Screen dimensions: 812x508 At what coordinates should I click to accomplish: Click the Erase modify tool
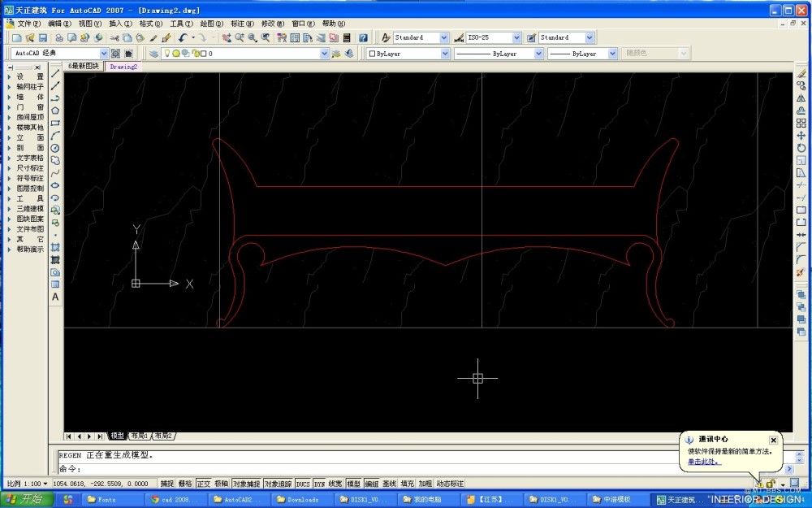(x=801, y=74)
